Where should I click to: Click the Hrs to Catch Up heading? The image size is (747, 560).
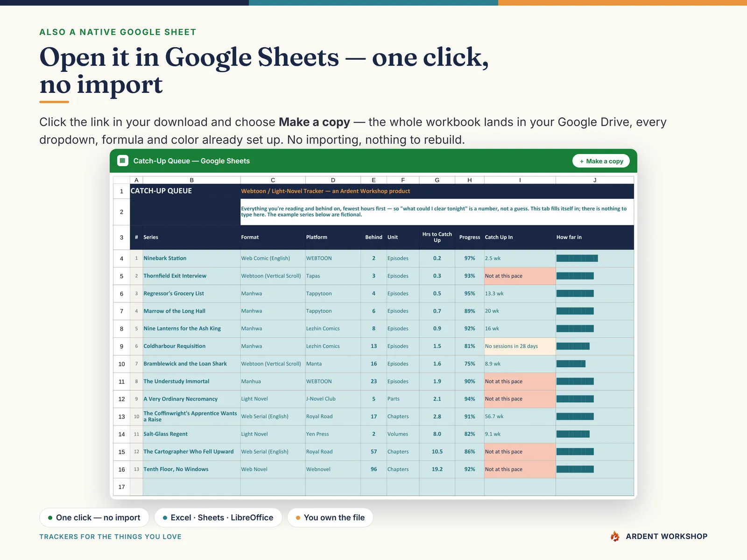tap(437, 237)
